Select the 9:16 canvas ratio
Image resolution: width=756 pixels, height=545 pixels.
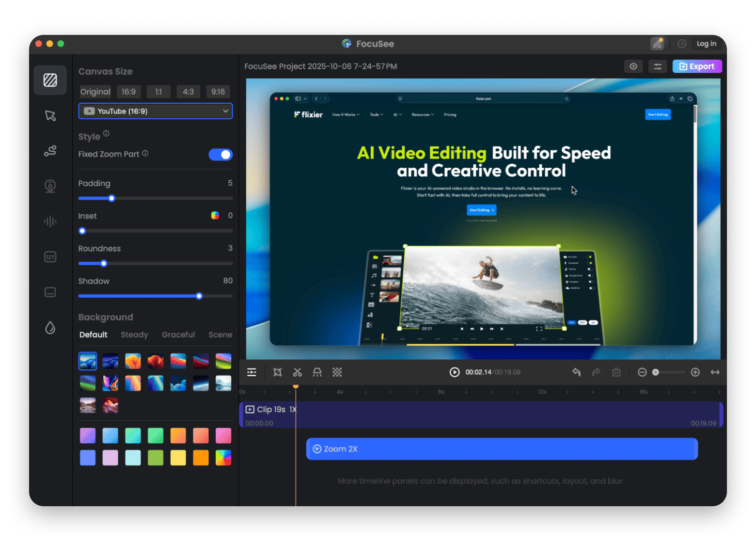[x=218, y=92]
